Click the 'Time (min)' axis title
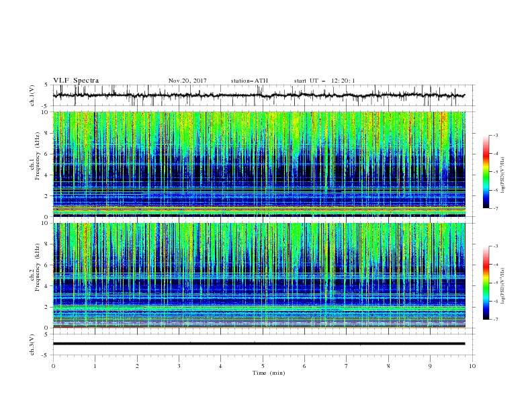Viewport: 532px width, 411px height. [269, 373]
